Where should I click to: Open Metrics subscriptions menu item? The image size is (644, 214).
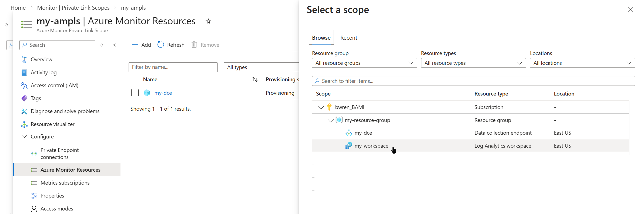tap(65, 183)
